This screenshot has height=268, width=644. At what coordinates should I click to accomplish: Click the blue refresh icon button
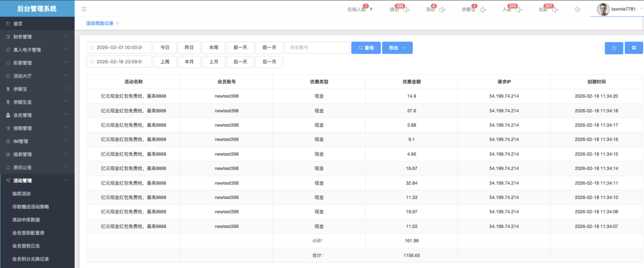(614, 48)
